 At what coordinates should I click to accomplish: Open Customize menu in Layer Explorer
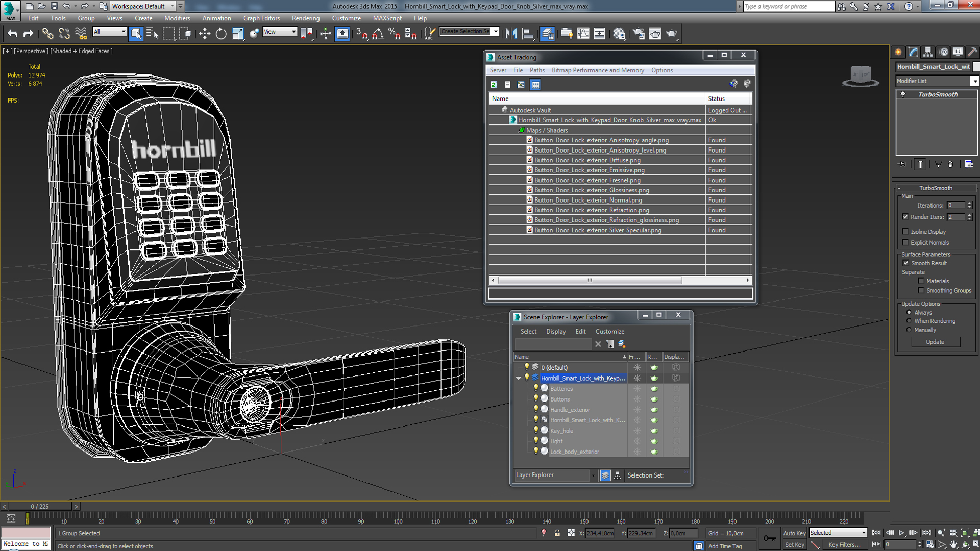[609, 332]
